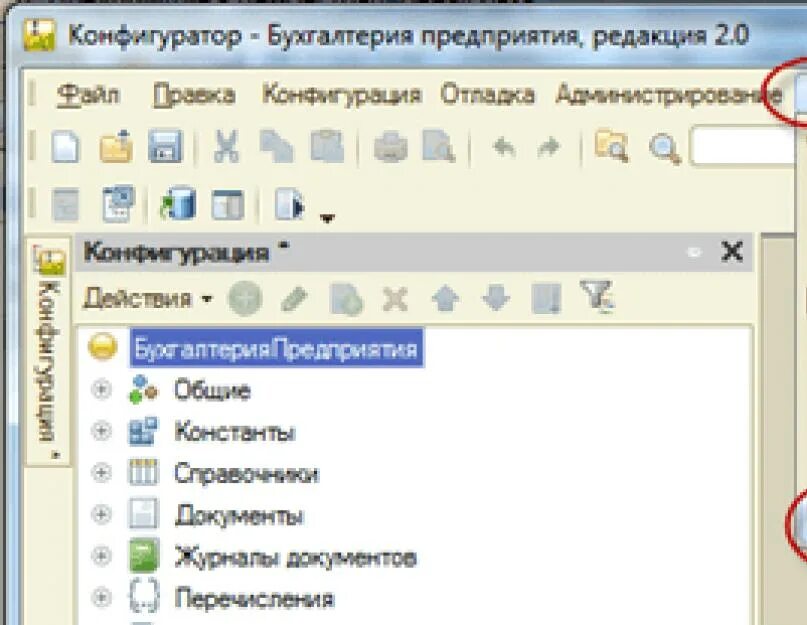Expand the Справочники tree node
Viewport: 807px width, 625px height.
[x=101, y=472]
